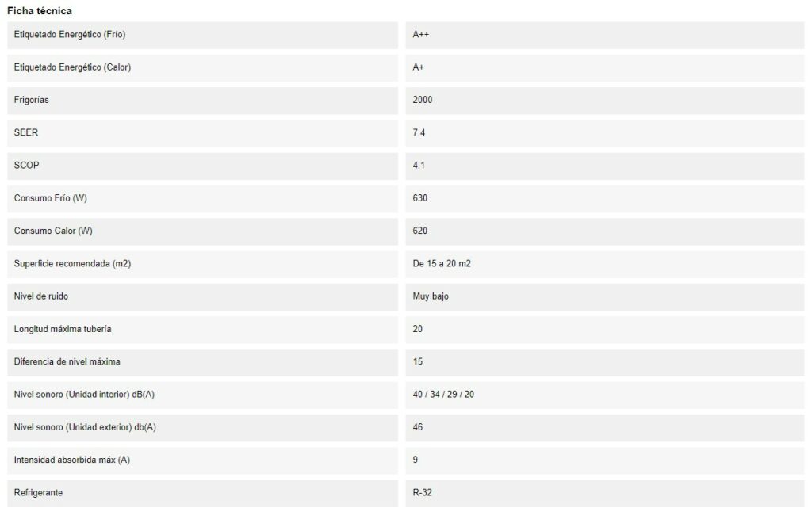Click the 40 / 34 / 29 / 20 value
This screenshot has height=512, width=812.
coord(442,395)
